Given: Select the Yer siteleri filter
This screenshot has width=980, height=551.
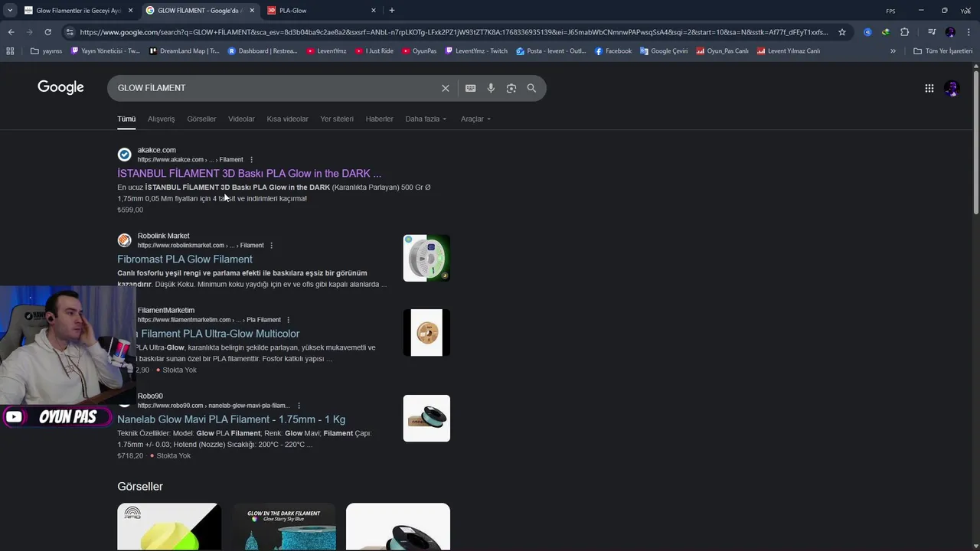Looking at the screenshot, I should coord(337,119).
